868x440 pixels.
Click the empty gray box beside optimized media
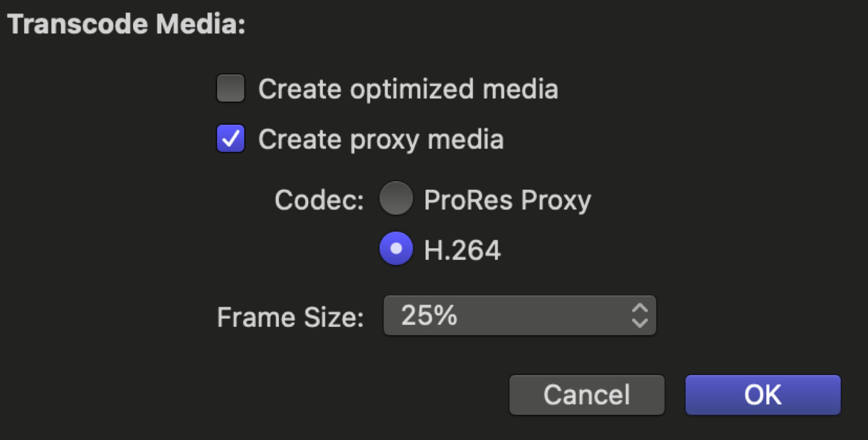(x=230, y=88)
